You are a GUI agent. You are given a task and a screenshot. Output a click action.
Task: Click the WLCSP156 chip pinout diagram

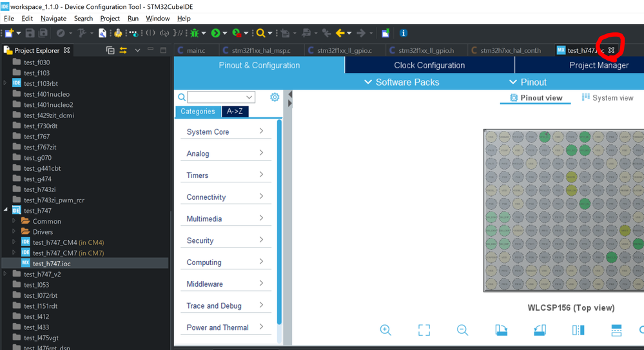click(564, 210)
